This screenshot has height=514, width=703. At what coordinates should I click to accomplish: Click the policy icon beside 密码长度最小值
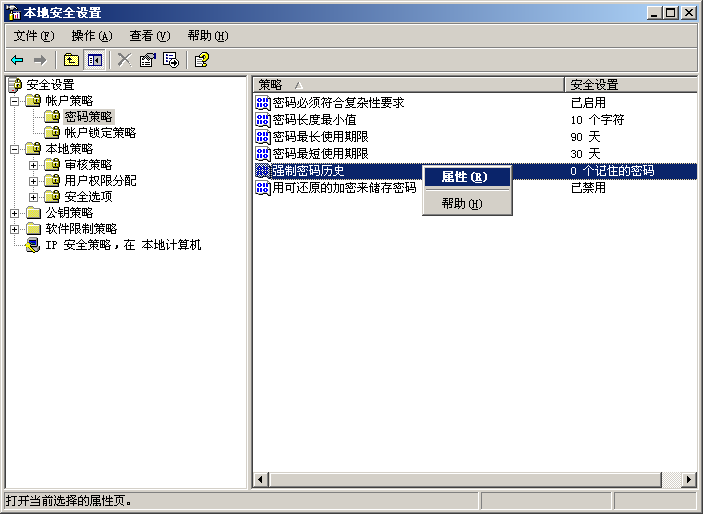point(263,120)
